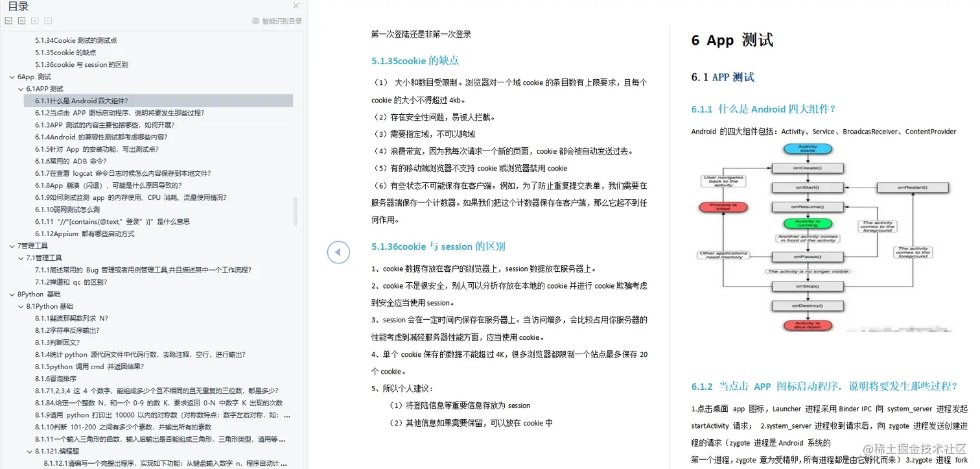The width and height of the screenshot is (980, 469).
Task: Close the 目录 panel
Action: 296,6
